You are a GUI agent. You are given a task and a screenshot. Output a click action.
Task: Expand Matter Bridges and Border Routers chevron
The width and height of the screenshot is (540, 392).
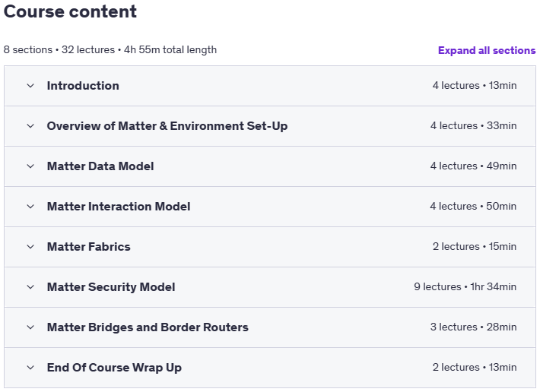pyautogui.click(x=30, y=327)
